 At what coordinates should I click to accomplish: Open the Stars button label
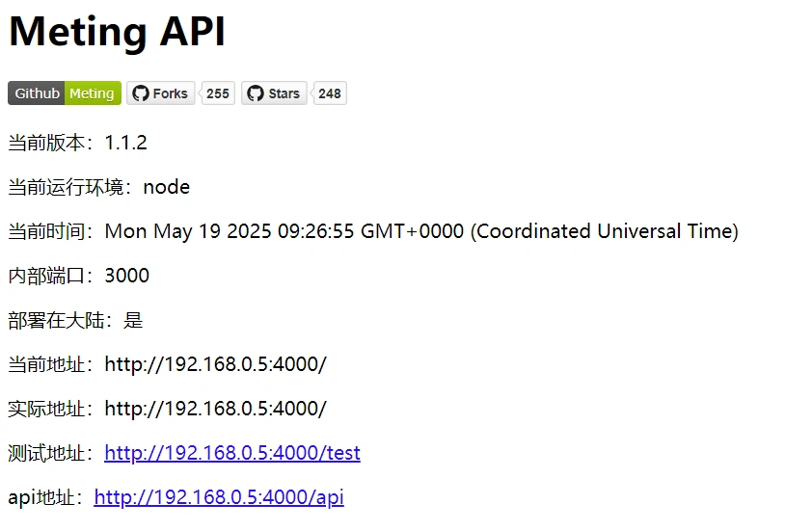click(284, 93)
